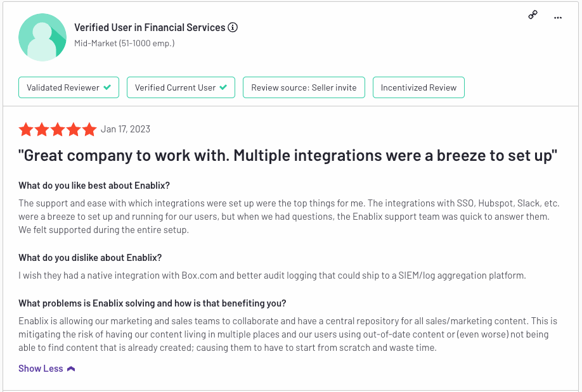Click the Incentivized Review badge

point(418,87)
